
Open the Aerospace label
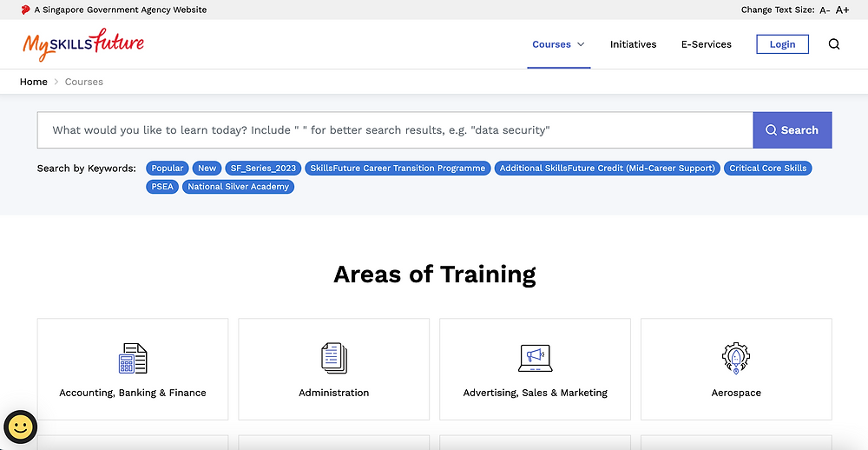tap(736, 393)
